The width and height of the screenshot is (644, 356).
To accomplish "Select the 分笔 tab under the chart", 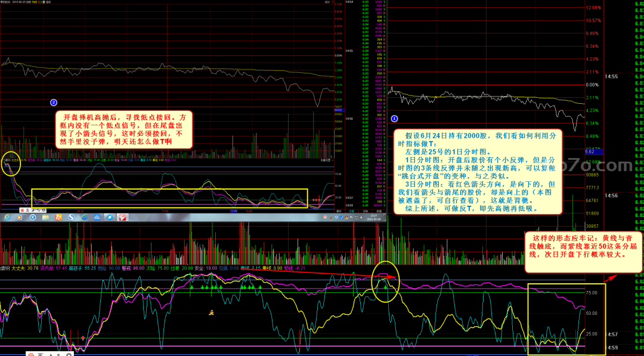I will coord(352,211).
